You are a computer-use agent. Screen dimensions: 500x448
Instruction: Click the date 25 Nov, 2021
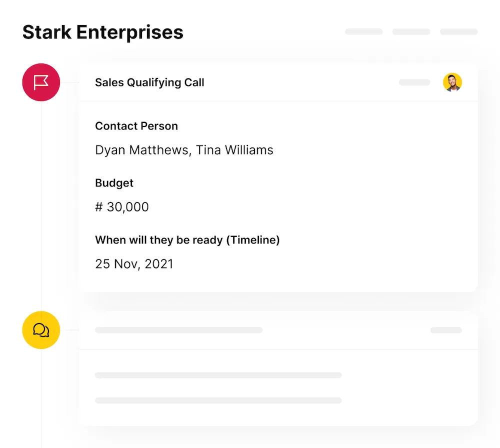click(x=134, y=263)
